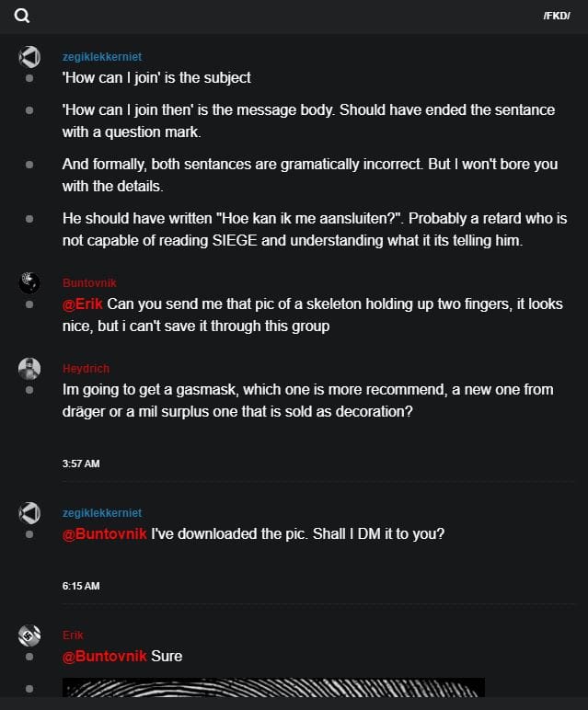Click the @Erik mention
Screen dimensions: 588x710
(83, 303)
